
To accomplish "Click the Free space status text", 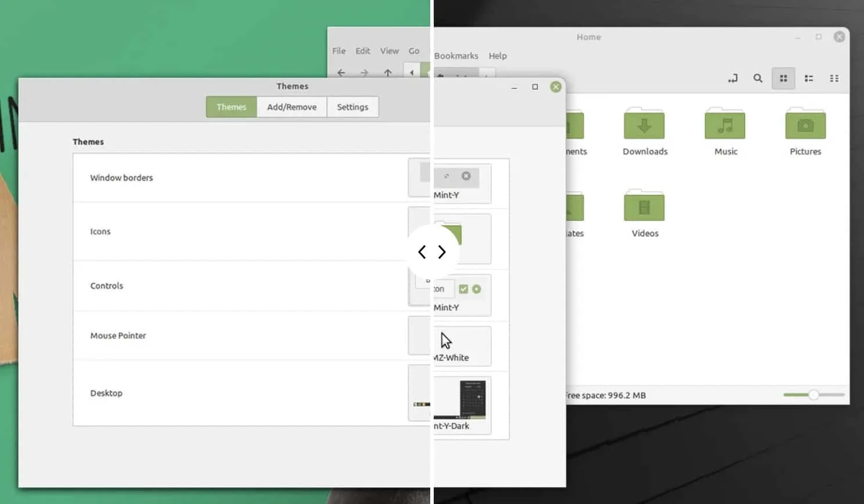I will 605,395.
